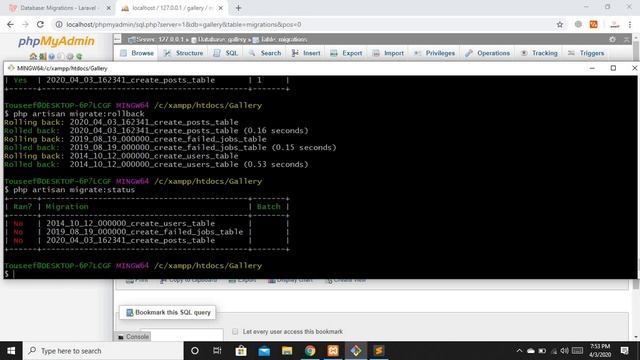
Task: Open File Explorer from taskbar
Action: pos(287,351)
